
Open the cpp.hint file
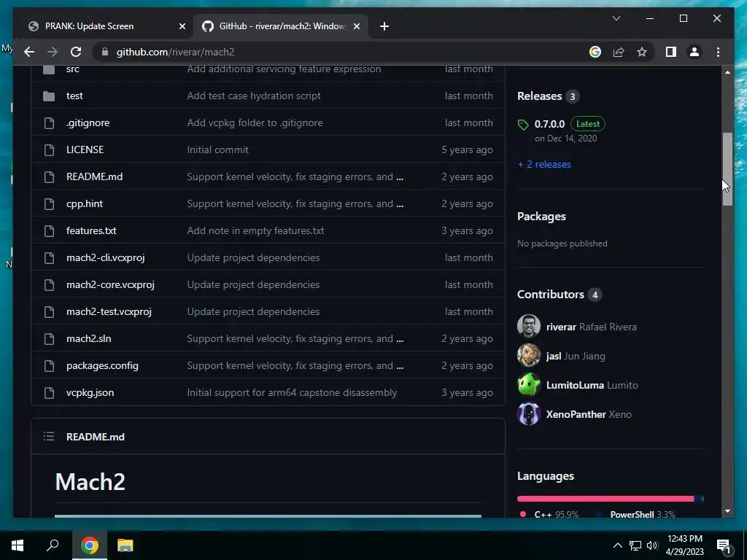(85, 204)
